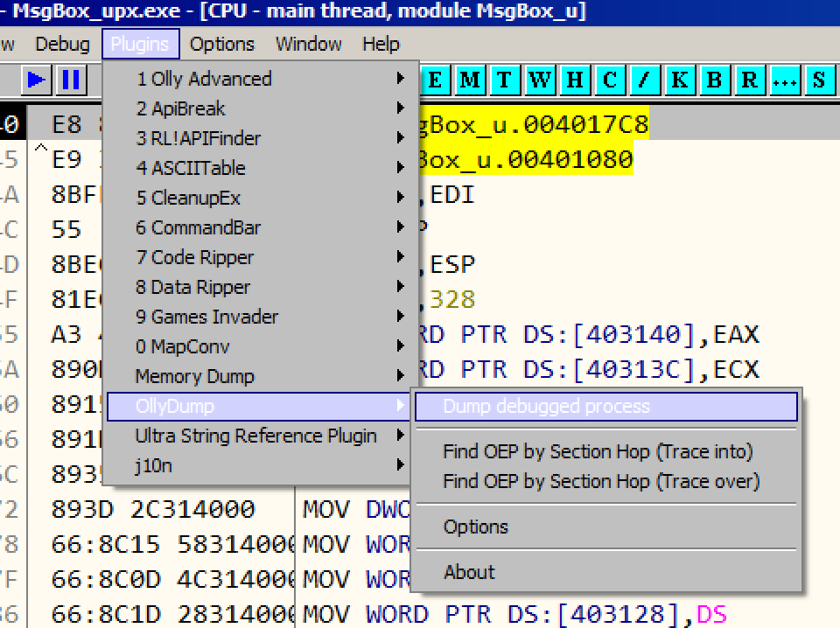
Task: Open References window (R button)
Action: (750, 80)
